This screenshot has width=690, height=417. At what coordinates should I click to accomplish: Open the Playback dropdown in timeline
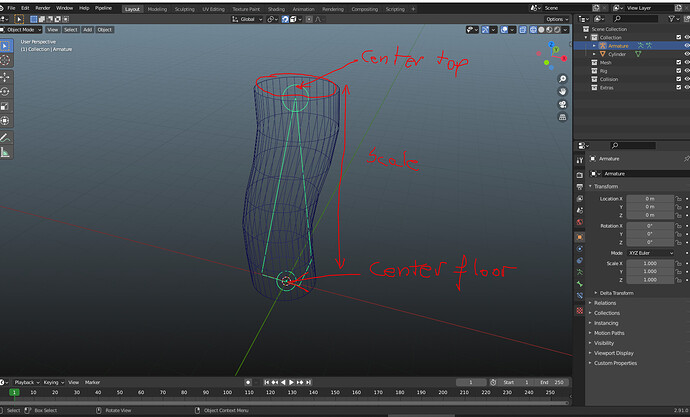(x=26, y=382)
